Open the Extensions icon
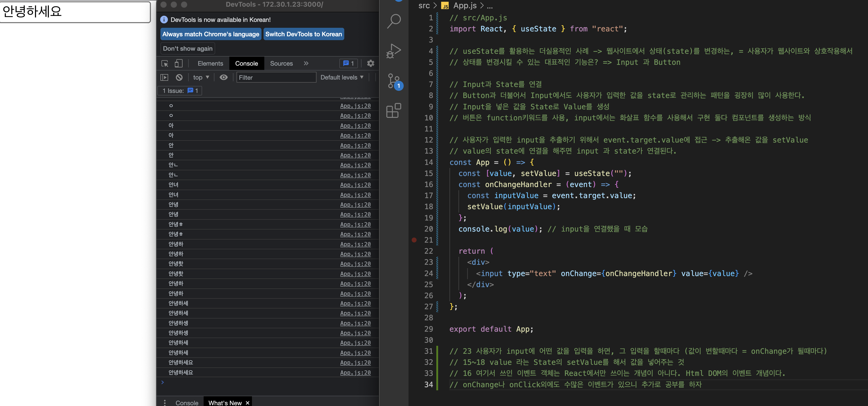 tap(394, 111)
